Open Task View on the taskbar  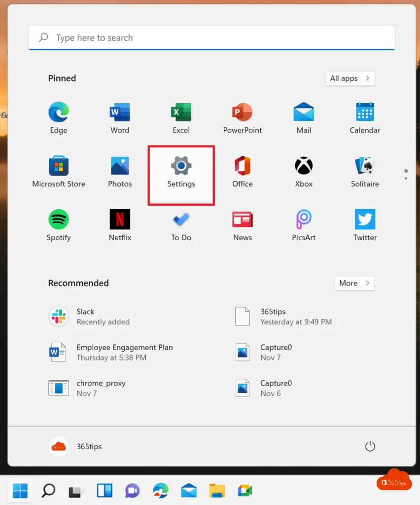point(76,491)
